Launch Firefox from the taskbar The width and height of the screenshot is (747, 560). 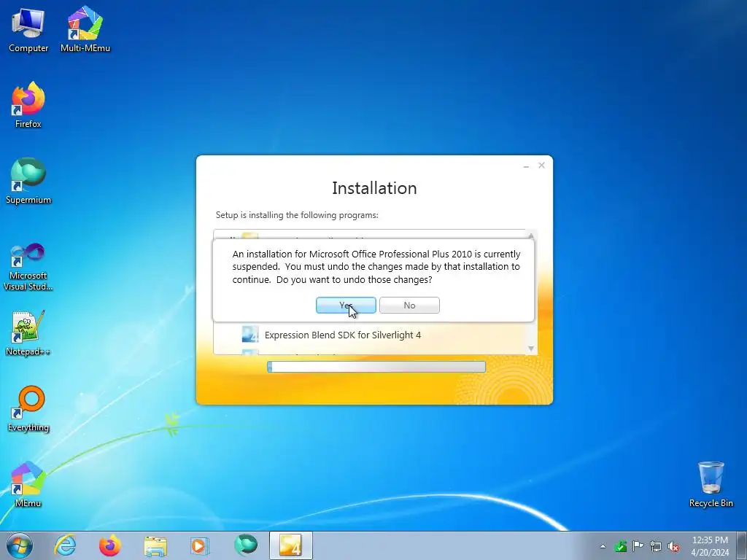pyautogui.click(x=110, y=545)
